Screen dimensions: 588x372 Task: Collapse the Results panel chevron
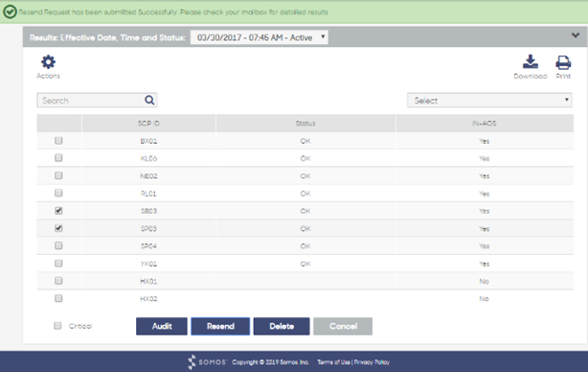pyautogui.click(x=576, y=35)
